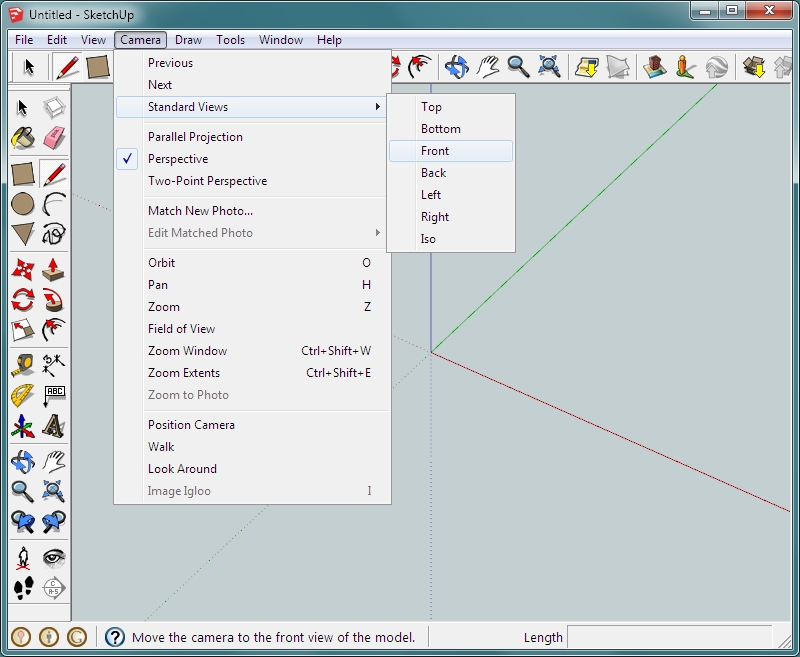
Task: Select the Circle tool
Action: coord(22,204)
